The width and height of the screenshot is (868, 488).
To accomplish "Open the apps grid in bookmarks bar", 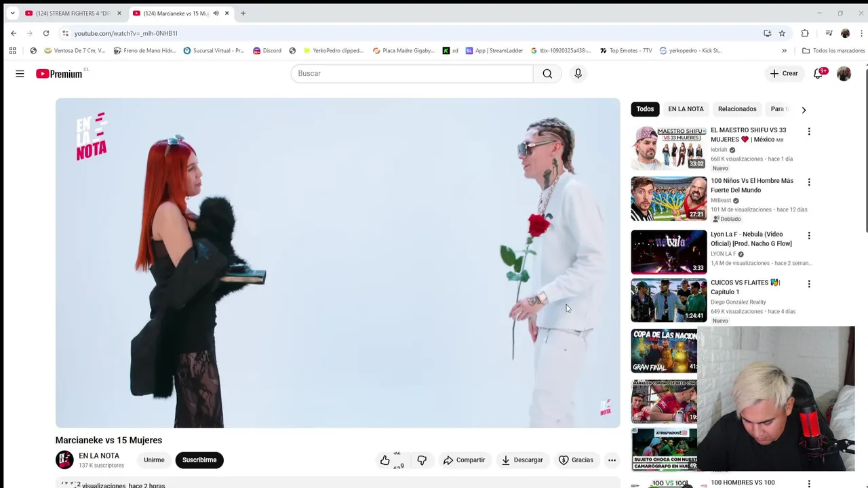I will [12, 51].
